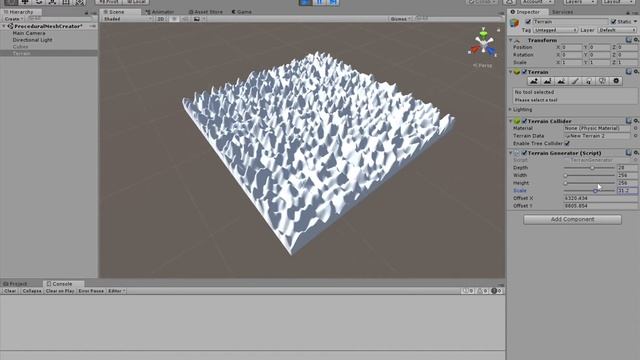Click the Offset X input field
640x360 pixels.
pos(600,198)
